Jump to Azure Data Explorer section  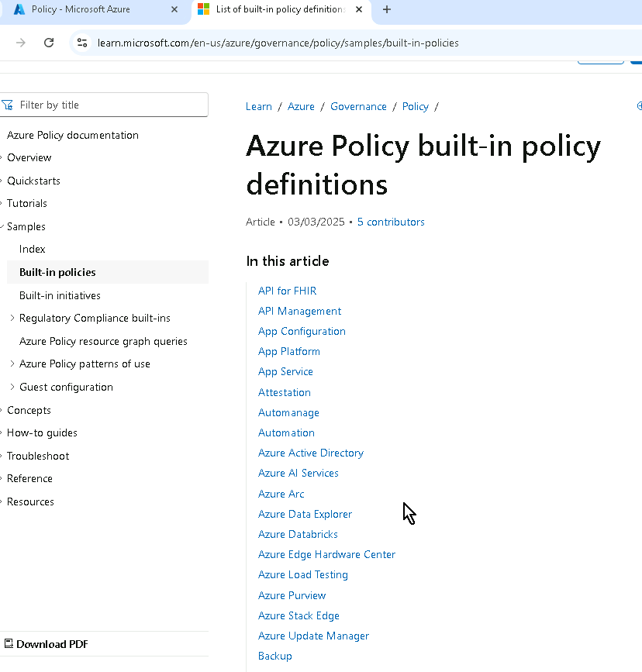click(305, 515)
